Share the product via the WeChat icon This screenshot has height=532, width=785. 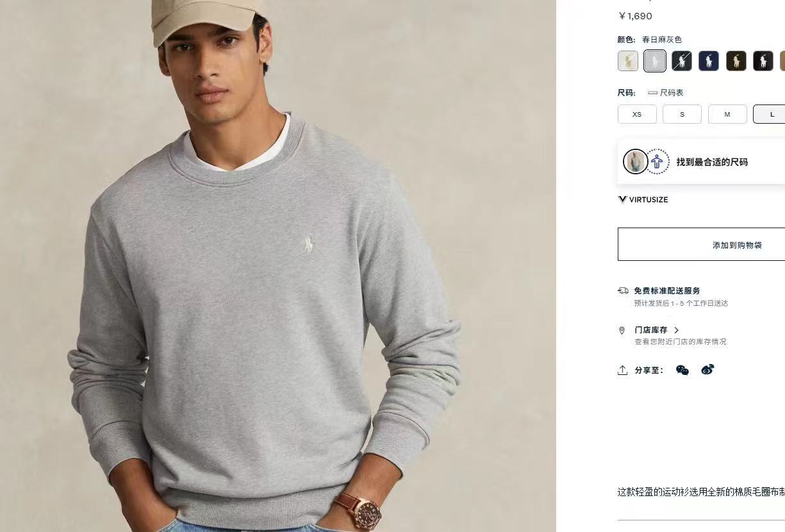click(x=682, y=370)
